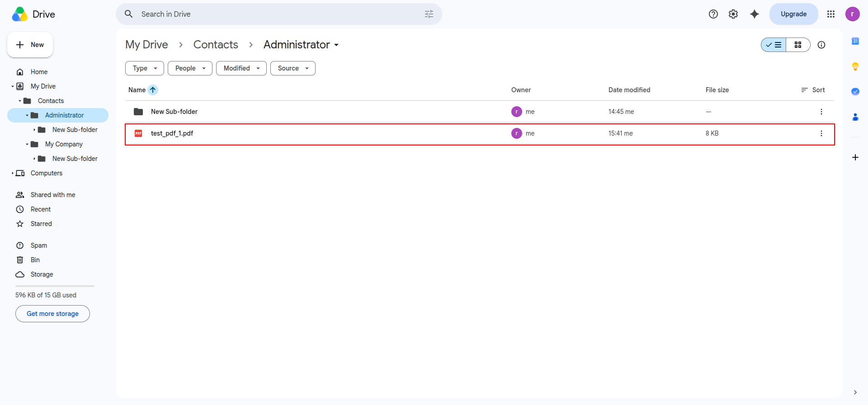Open Google Calendar side panel

point(855,41)
